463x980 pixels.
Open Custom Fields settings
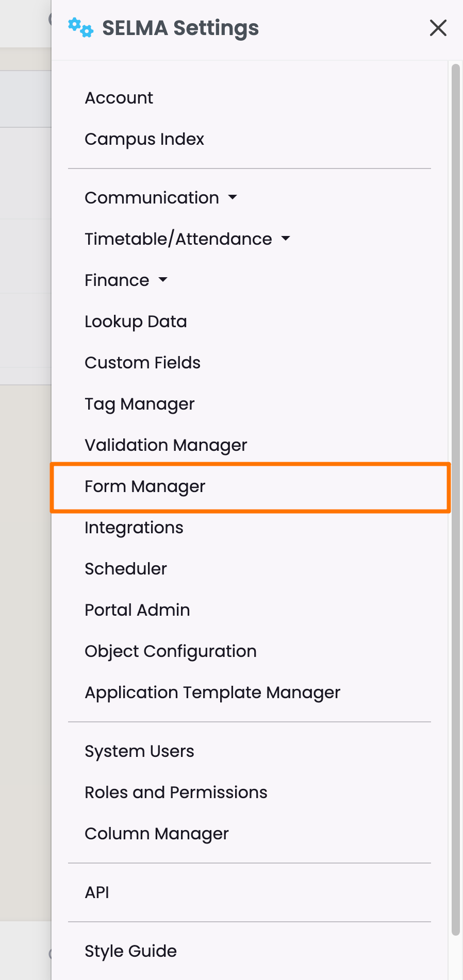pos(142,363)
